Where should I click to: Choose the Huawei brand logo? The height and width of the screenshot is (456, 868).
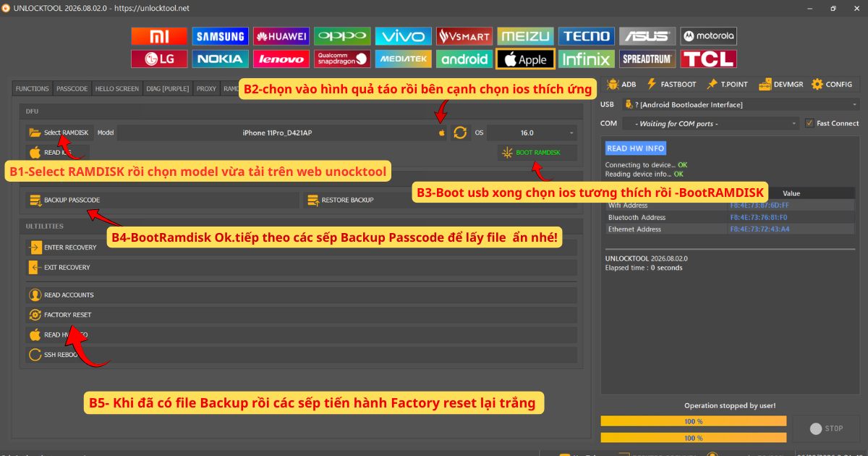pyautogui.click(x=281, y=36)
